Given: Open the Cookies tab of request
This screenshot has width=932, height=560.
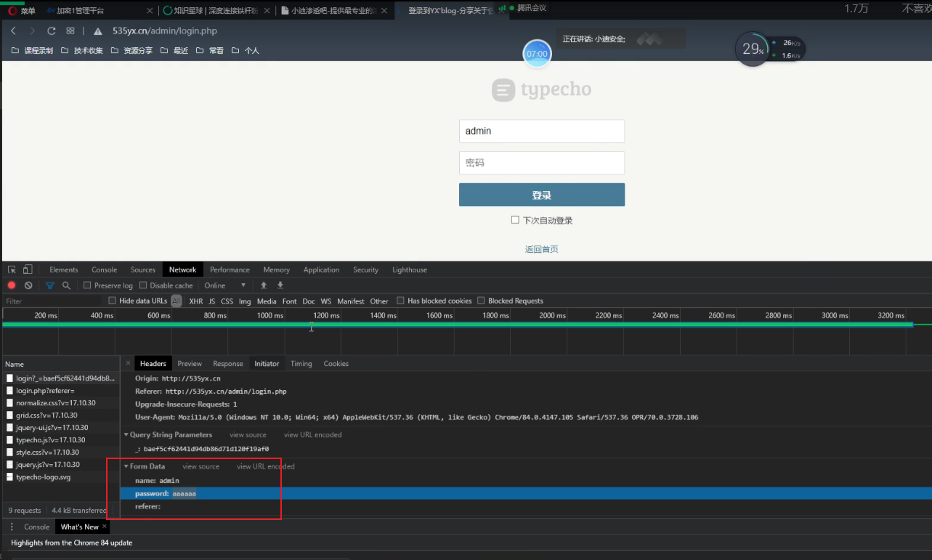Looking at the screenshot, I should tap(336, 363).
